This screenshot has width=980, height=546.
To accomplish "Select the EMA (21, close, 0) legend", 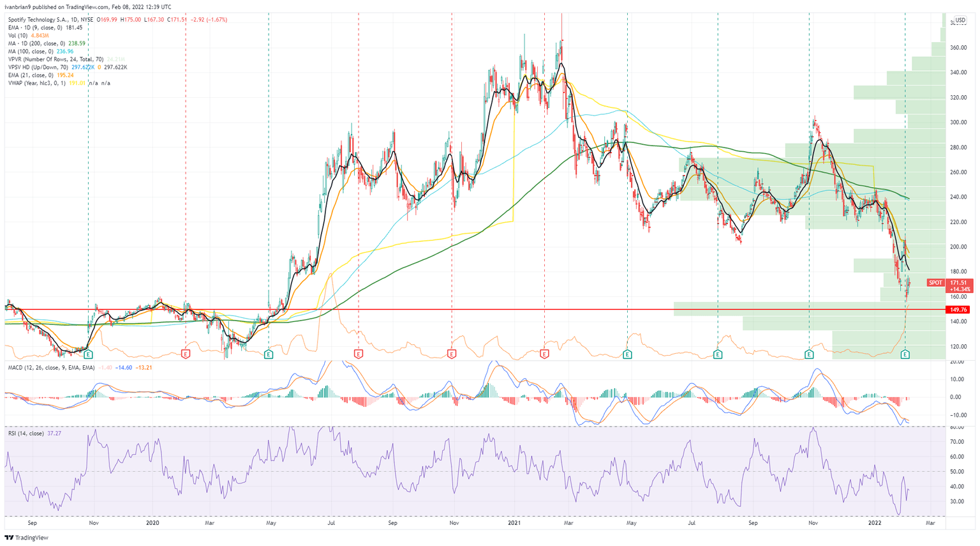I will [31, 75].
